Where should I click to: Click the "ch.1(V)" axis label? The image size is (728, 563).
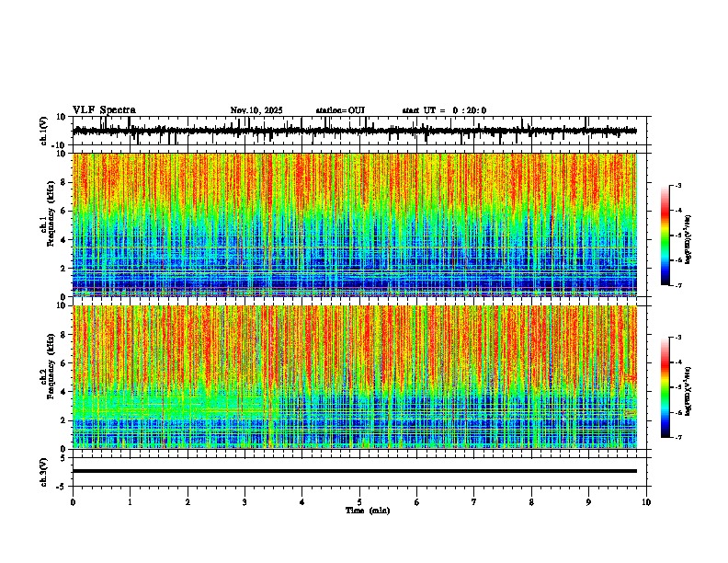coord(44,131)
